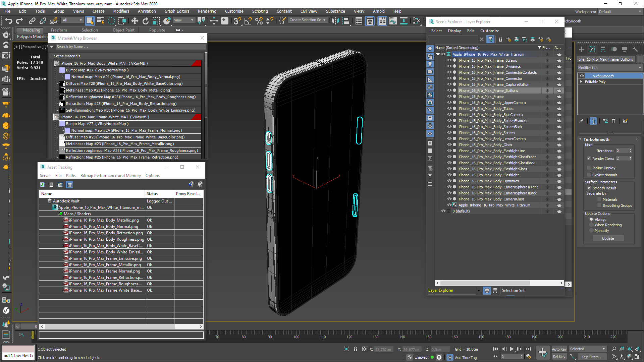Enable the Isoline Display checkbox
The image size is (644, 362).
point(589,168)
